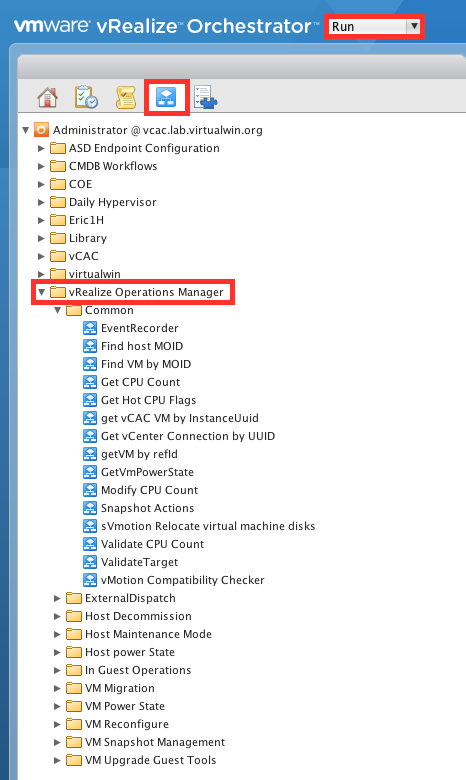The width and height of the screenshot is (466, 780).
Task: Select the CMDB Workflows folder
Action: [113, 166]
